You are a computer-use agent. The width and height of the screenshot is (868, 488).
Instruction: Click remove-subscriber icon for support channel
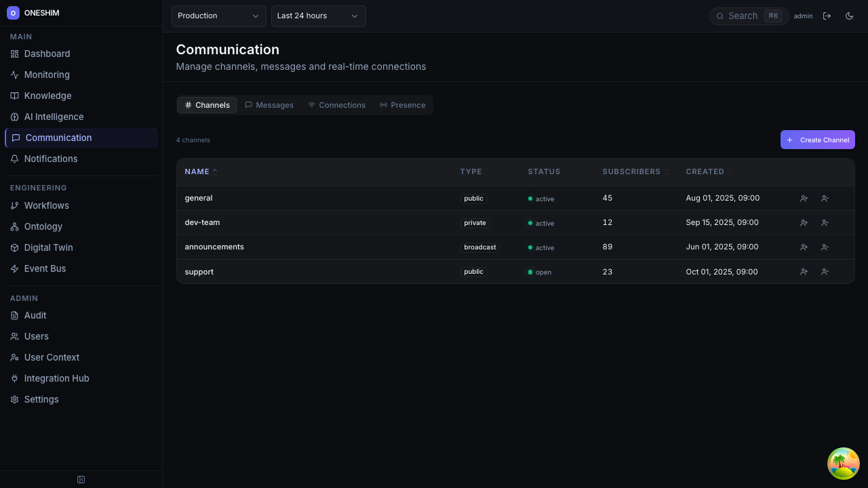825,272
